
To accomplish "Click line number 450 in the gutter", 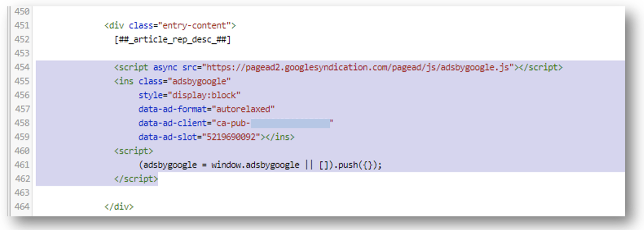I will (x=22, y=11).
